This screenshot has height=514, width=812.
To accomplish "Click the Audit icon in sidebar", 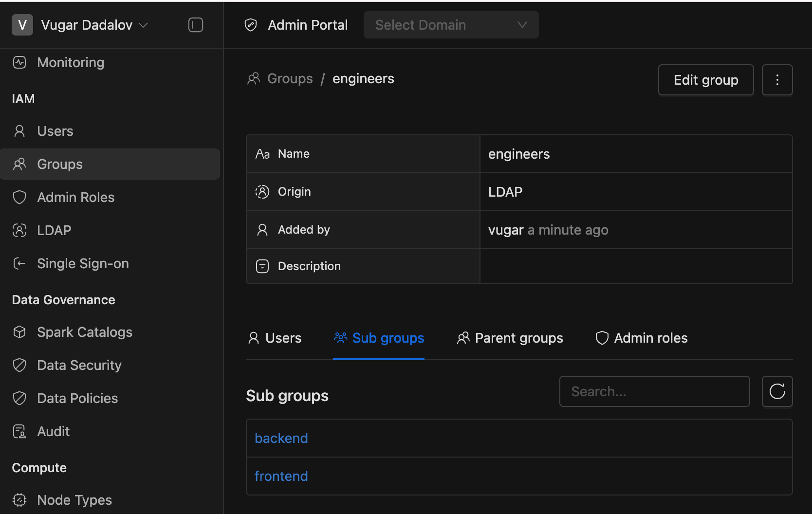I will 19,431.
